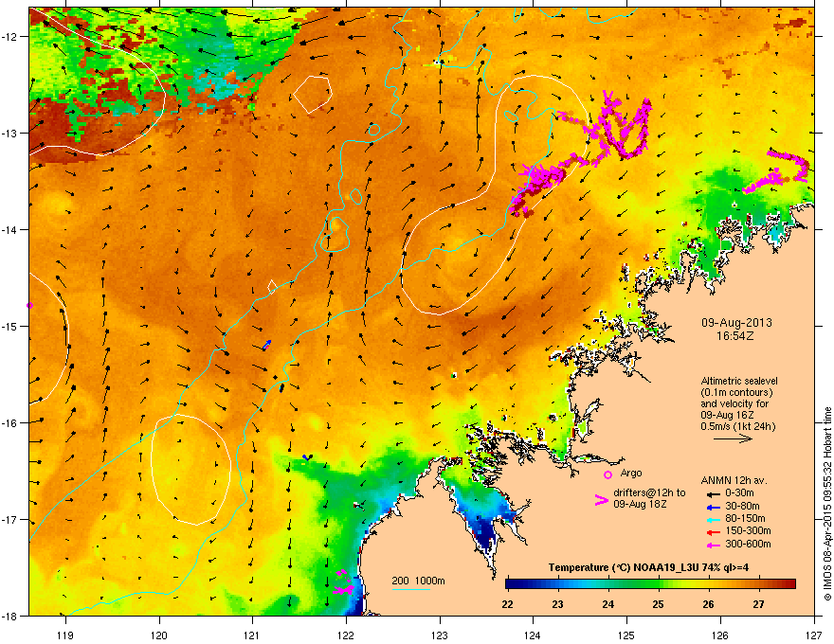The image size is (834, 644).
Task: Click the longitude axis label 119
Action: tap(65, 635)
